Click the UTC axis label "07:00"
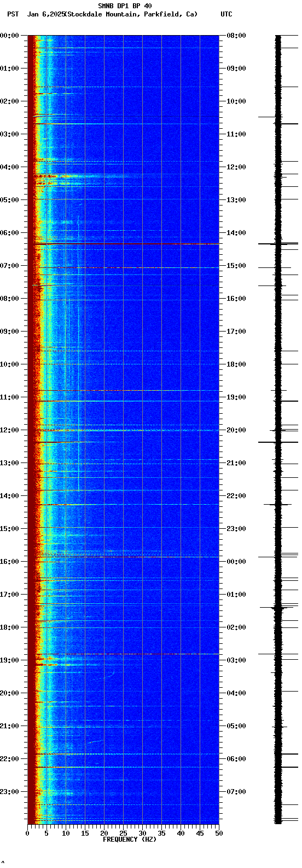The width and height of the screenshot is (302, 868). click(x=236, y=792)
